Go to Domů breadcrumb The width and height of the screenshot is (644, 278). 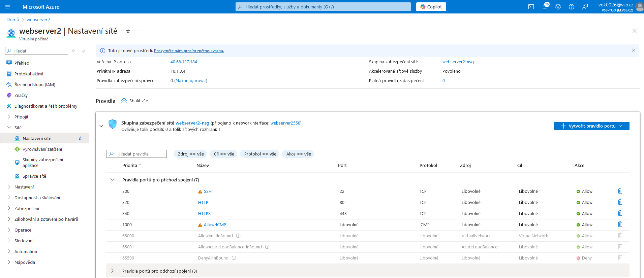point(13,20)
